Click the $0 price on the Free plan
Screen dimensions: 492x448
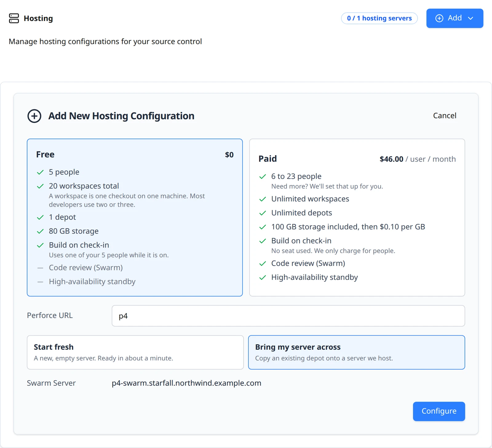(229, 155)
